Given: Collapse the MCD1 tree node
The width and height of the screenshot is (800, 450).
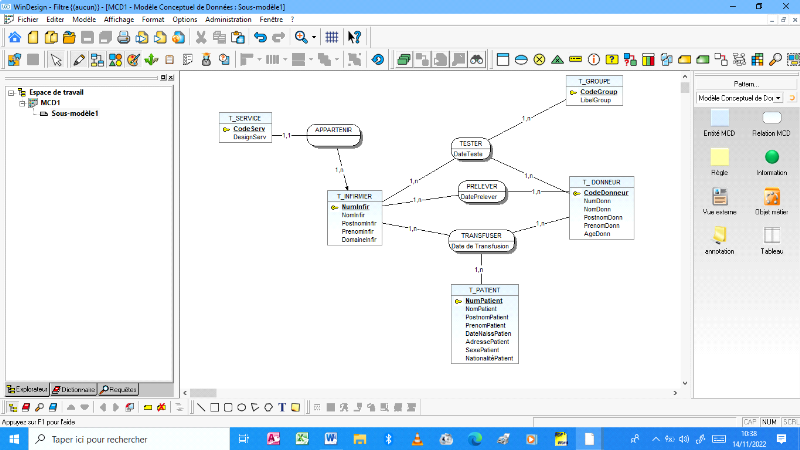Looking at the screenshot, I should (x=22, y=102).
